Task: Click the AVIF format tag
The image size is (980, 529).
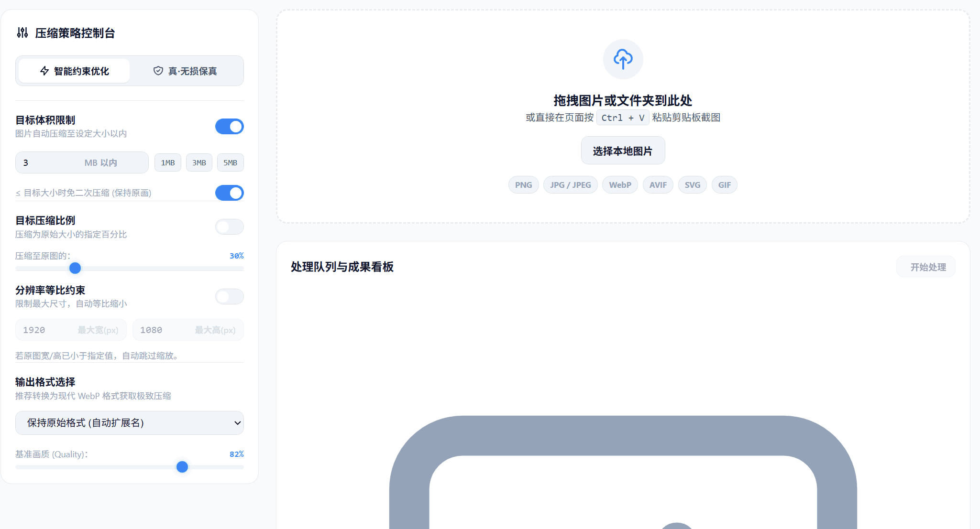Action: point(658,185)
